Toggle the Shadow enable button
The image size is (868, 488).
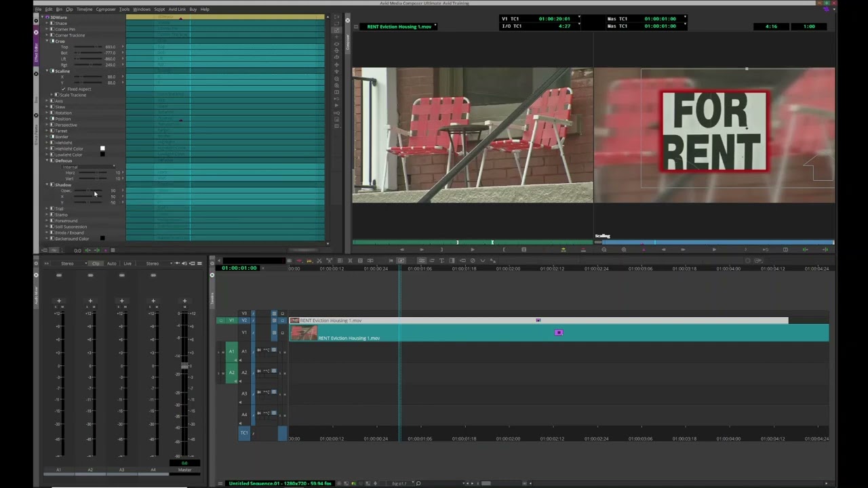[x=52, y=184]
